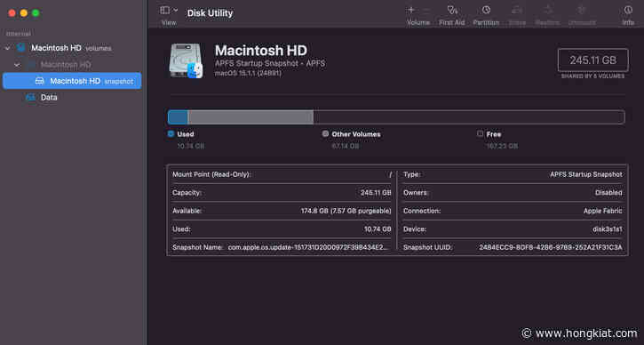
Task: Click the Capacity value in details table
Action: pos(376,193)
